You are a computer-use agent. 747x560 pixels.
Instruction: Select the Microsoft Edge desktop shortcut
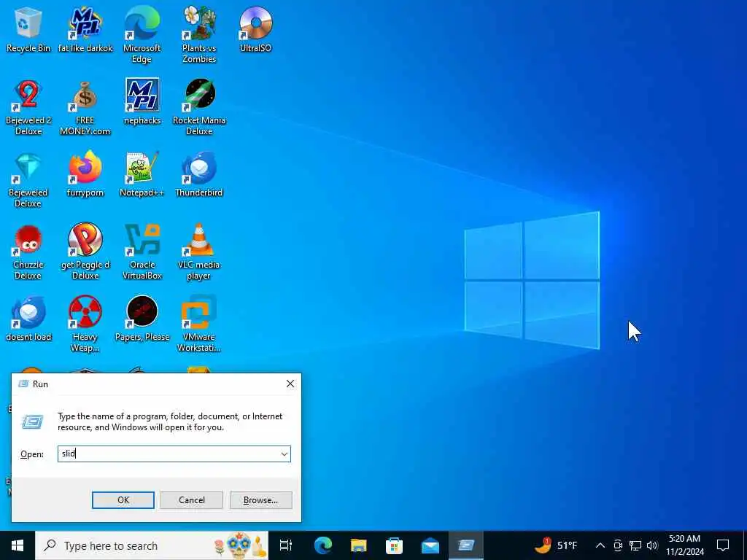pyautogui.click(x=142, y=34)
